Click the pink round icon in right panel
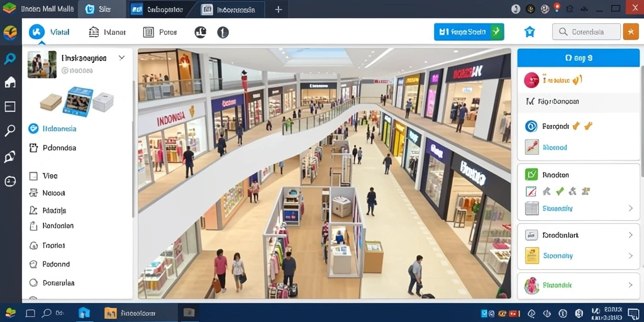 pyautogui.click(x=531, y=80)
